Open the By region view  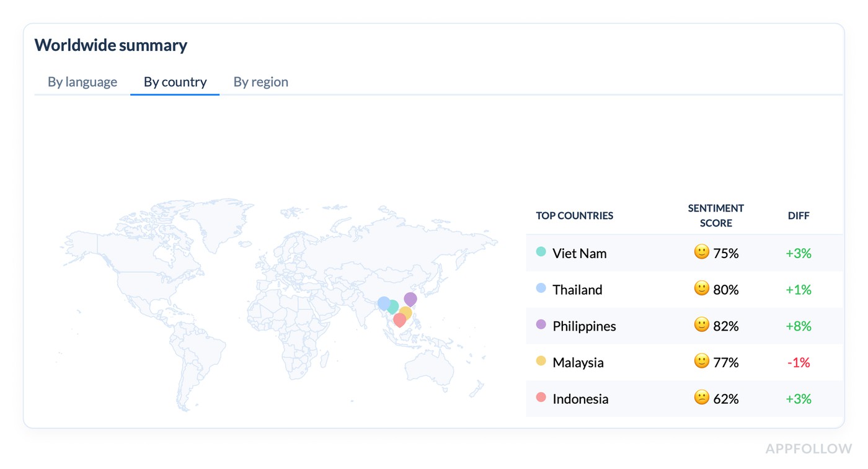pos(260,82)
